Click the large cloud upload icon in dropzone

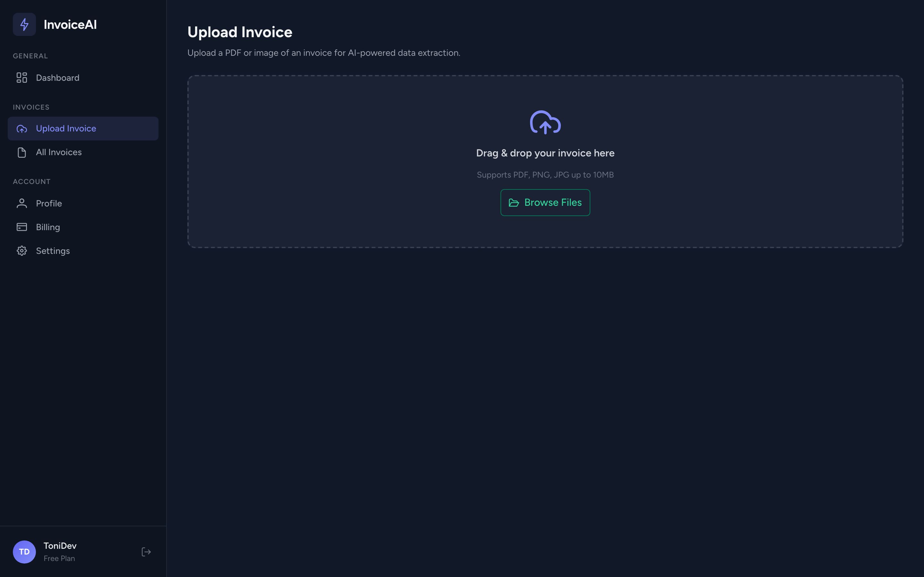pyautogui.click(x=545, y=122)
